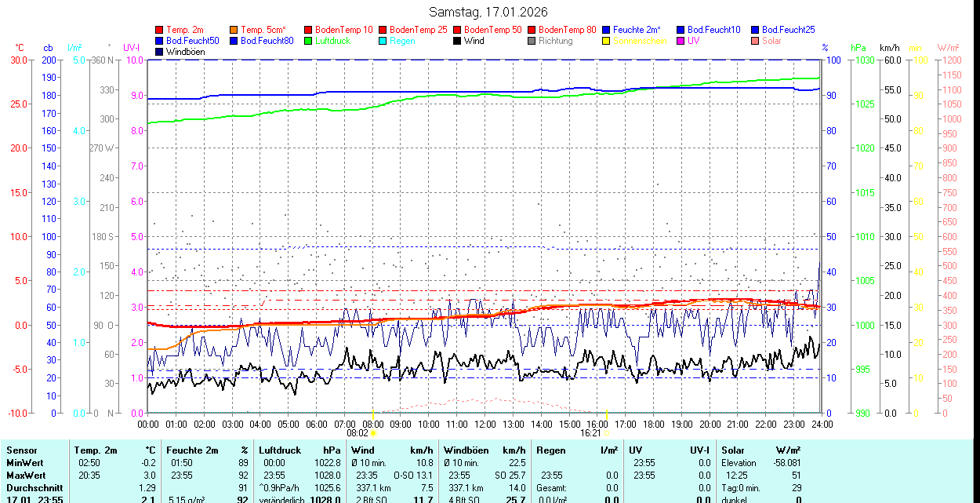The height and width of the screenshot is (503, 980).
Task: Select the BodenTemp 10 legend label
Action: click(x=343, y=30)
